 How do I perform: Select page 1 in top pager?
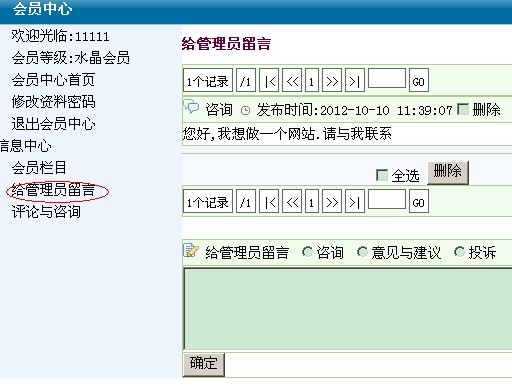pyautogui.click(x=312, y=80)
